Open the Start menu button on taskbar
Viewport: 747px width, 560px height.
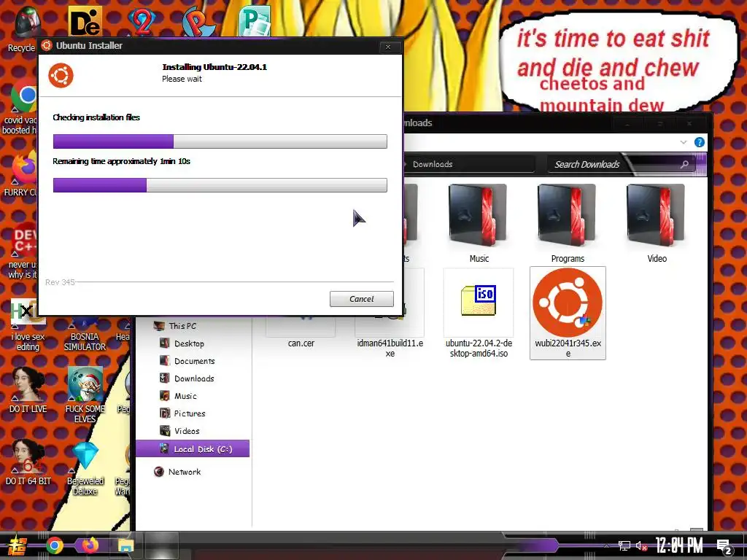point(18,545)
